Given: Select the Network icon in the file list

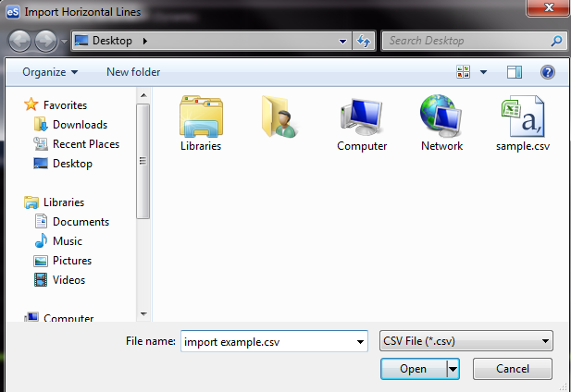Looking at the screenshot, I should [x=441, y=123].
